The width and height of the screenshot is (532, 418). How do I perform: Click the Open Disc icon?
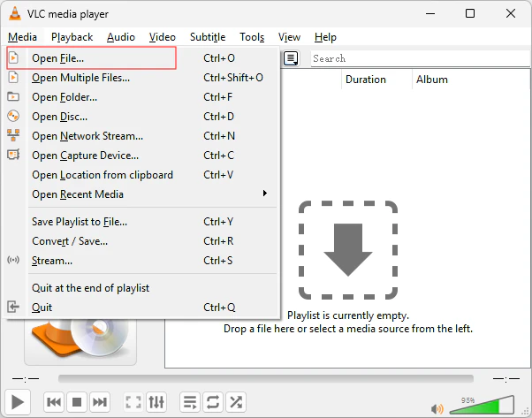[x=13, y=116]
